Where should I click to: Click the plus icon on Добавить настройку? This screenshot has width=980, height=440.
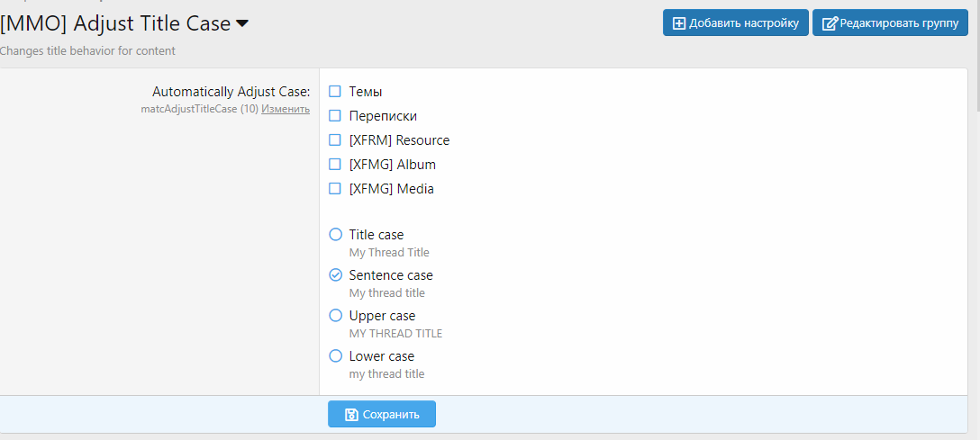679,23
